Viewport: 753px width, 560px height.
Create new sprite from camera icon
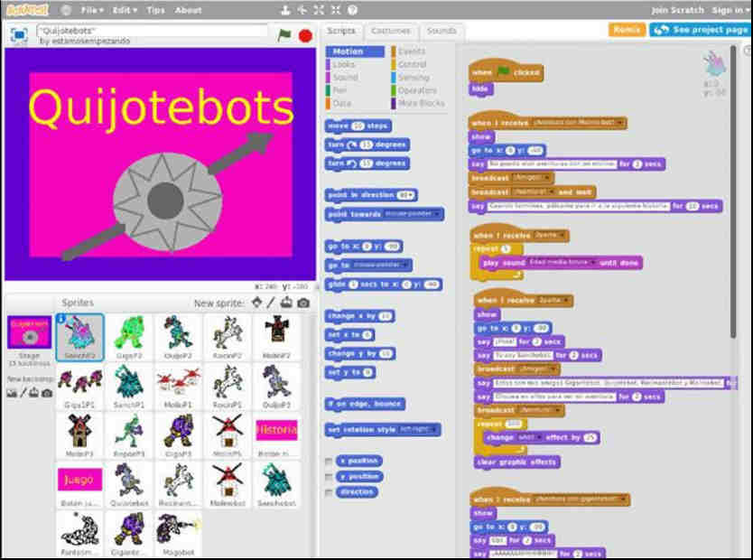[303, 303]
